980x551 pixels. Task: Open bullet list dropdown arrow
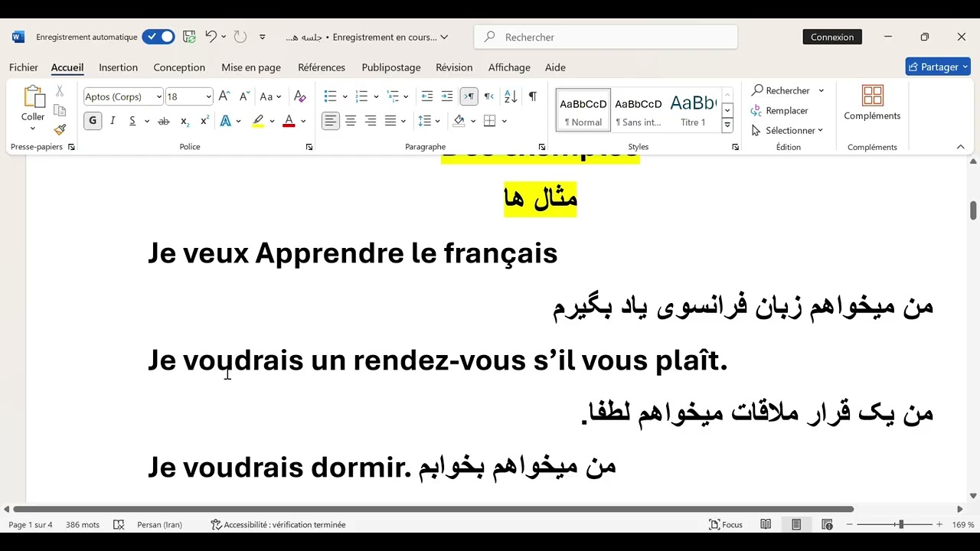tap(345, 96)
